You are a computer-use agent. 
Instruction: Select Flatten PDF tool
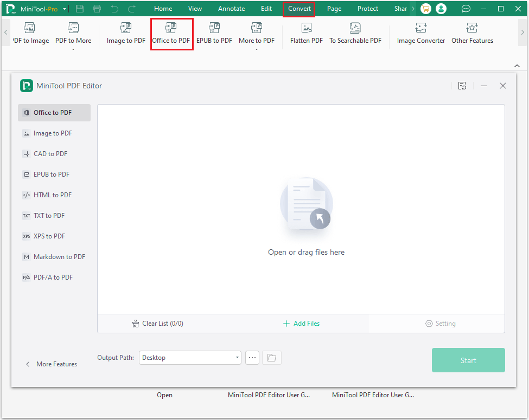coord(307,33)
